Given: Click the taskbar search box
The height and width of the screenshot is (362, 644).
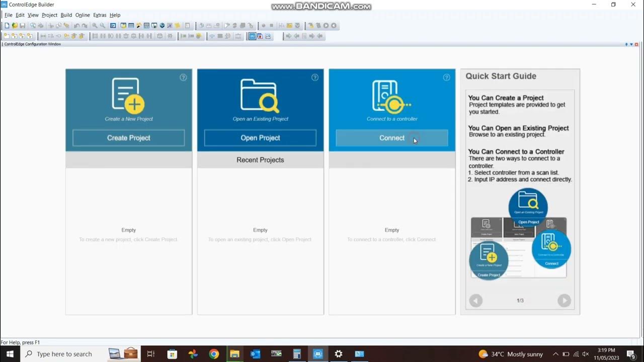Looking at the screenshot, I should click(80, 354).
